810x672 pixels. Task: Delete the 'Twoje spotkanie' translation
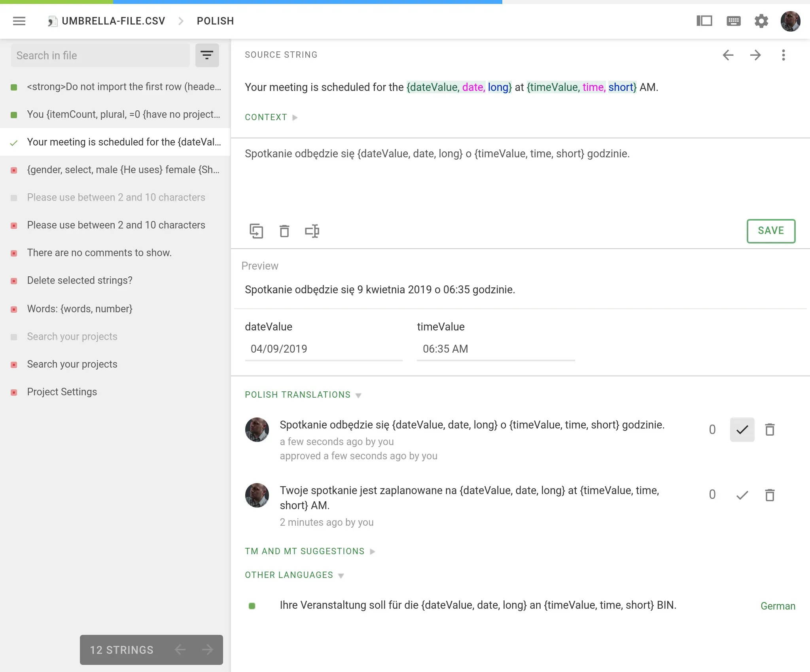[x=770, y=495]
